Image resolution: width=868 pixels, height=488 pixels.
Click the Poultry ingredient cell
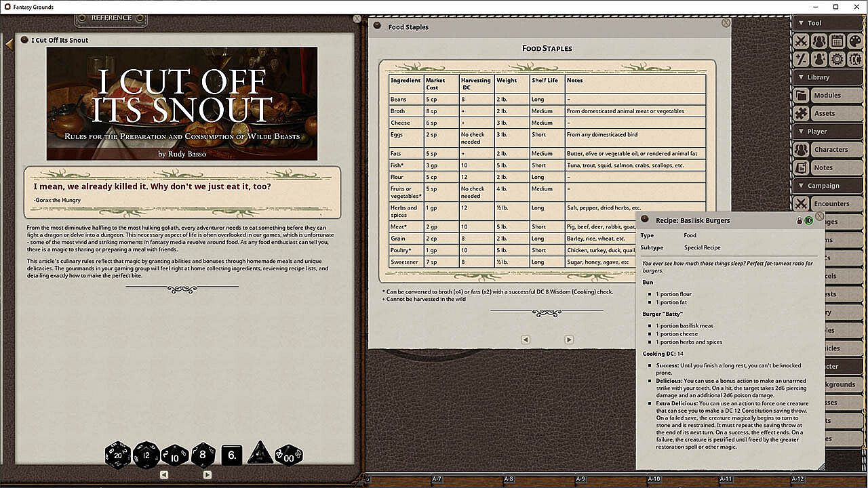[406, 250]
